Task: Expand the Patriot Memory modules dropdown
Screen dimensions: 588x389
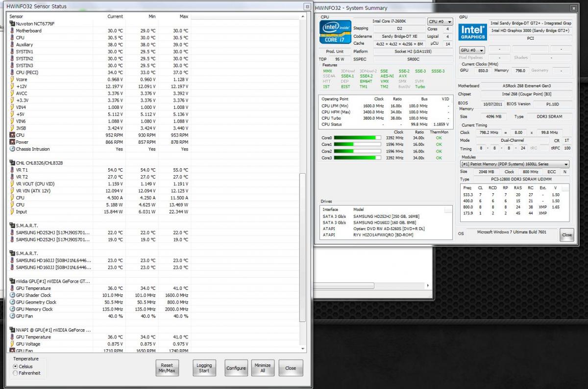Action: 515,164
